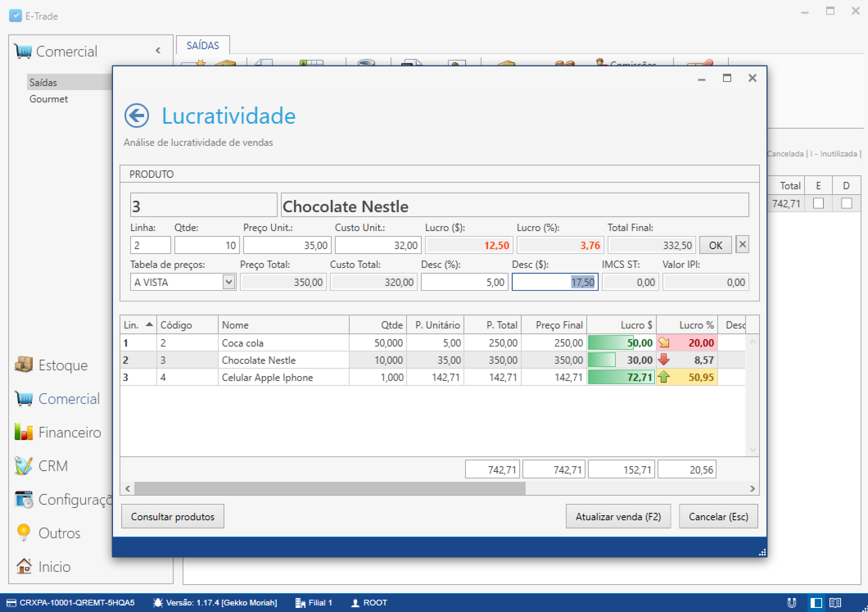Open the Tabela de preços dropdown
This screenshot has height=612, width=868.
[x=228, y=282]
